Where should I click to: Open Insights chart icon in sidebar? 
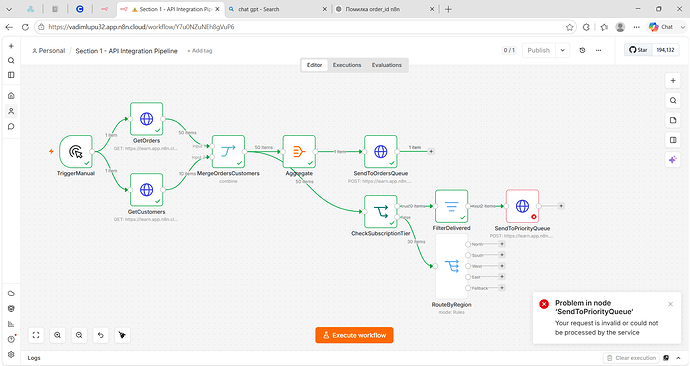(x=11, y=324)
